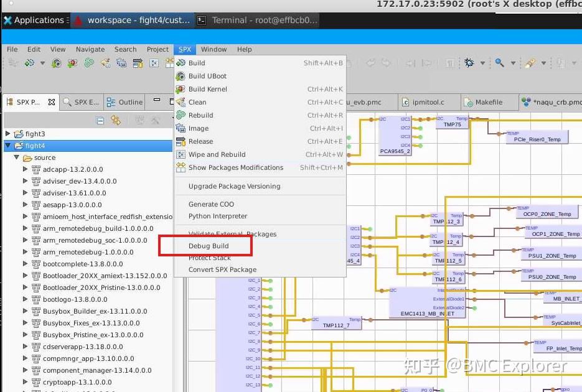Collapse All in the SPX project panel

100,120
